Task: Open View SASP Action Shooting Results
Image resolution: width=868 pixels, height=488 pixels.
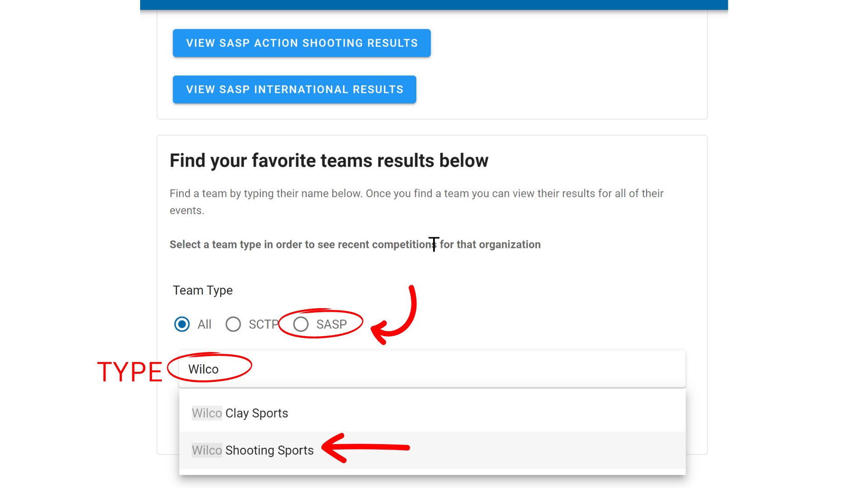Action: 302,43
